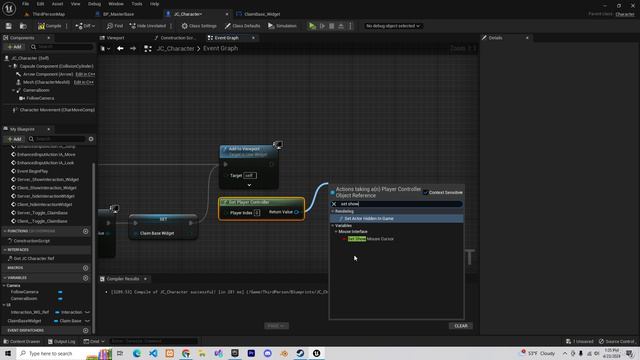Viewport: 640px width, 360px height.
Task: Select Character Movement component
Action: tap(57, 110)
